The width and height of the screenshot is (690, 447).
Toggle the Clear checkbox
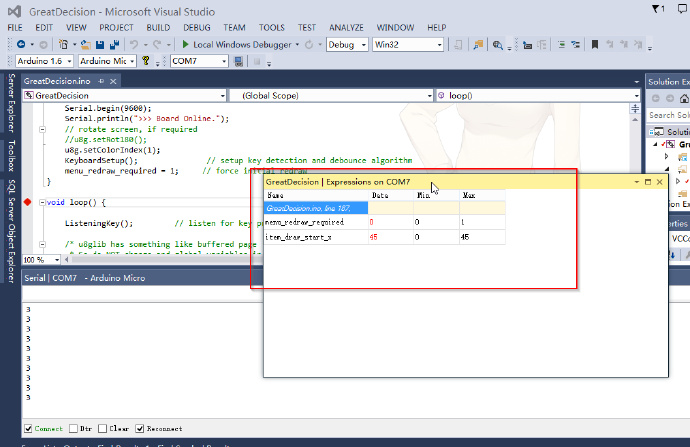point(103,429)
